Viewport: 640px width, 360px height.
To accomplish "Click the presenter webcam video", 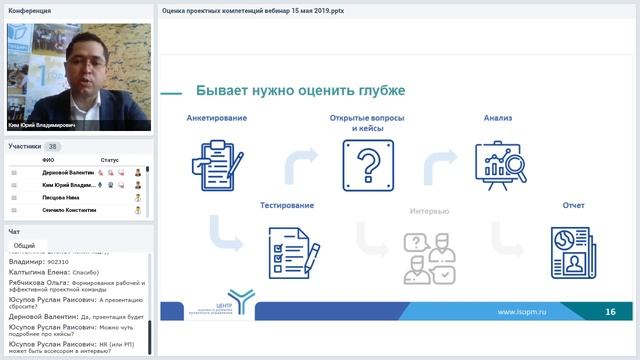I will [x=79, y=77].
